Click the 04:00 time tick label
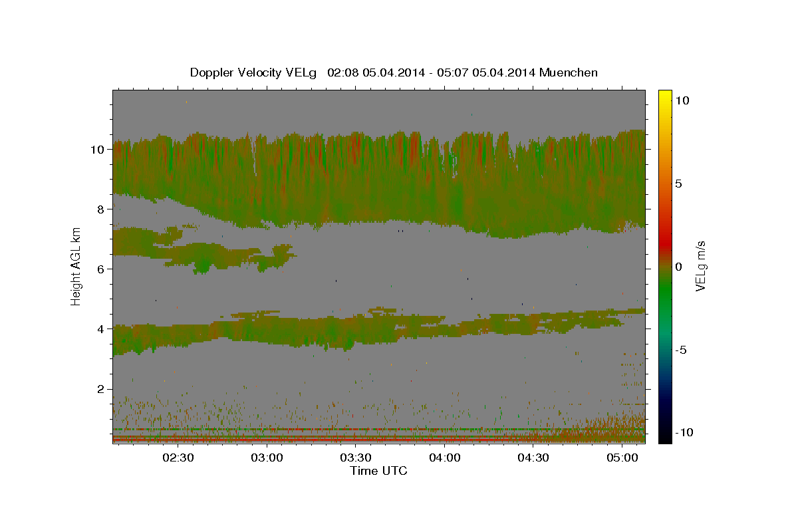The width and height of the screenshot is (798, 532). click(445, 458)
